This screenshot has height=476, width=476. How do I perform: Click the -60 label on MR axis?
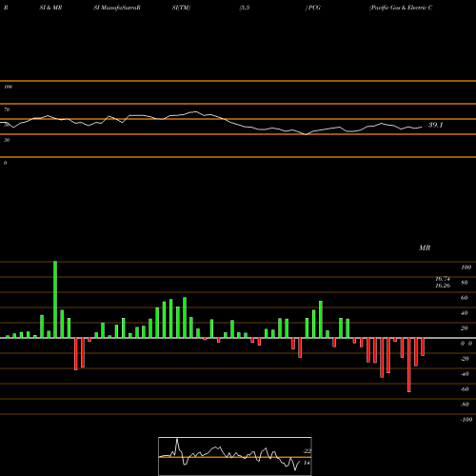click(x=465, y=389)
